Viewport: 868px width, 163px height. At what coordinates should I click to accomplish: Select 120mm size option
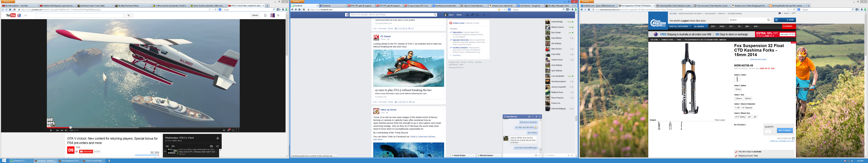[x=748, y=99]
